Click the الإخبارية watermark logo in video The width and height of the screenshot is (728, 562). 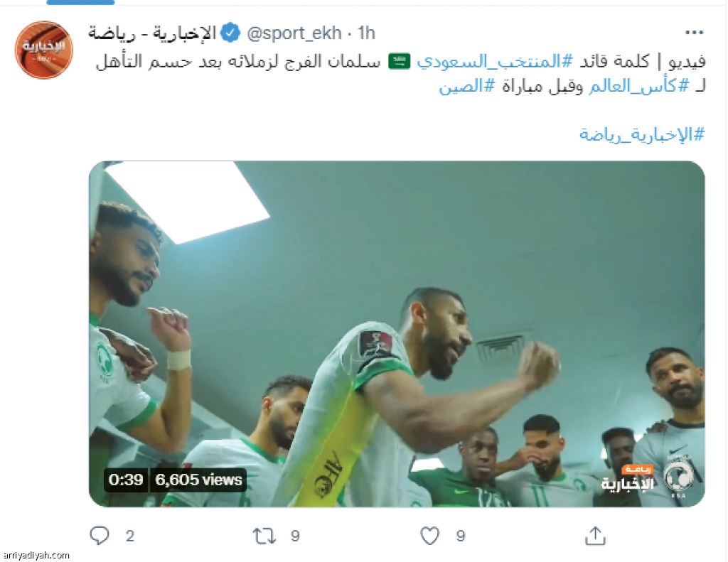click(628, 480)
